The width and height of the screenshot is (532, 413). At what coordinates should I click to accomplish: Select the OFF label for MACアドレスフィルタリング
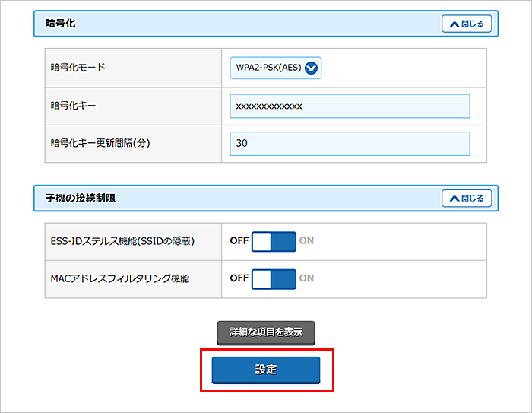pos(239,278)
